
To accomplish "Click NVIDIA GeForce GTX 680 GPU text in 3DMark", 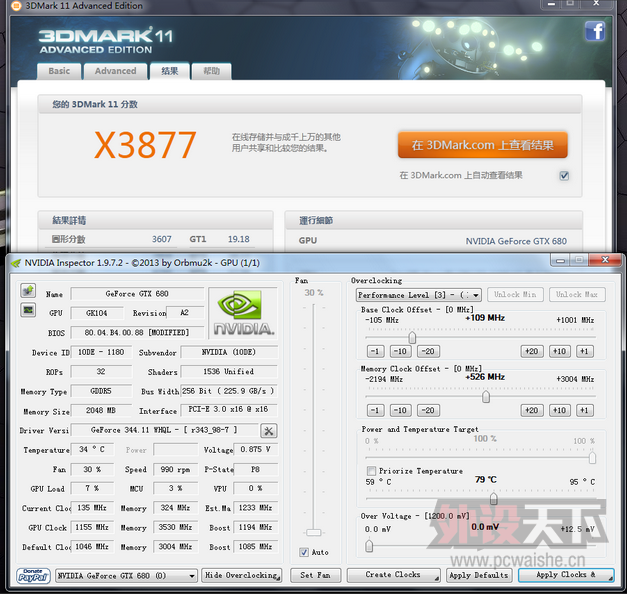I will 516,241.
